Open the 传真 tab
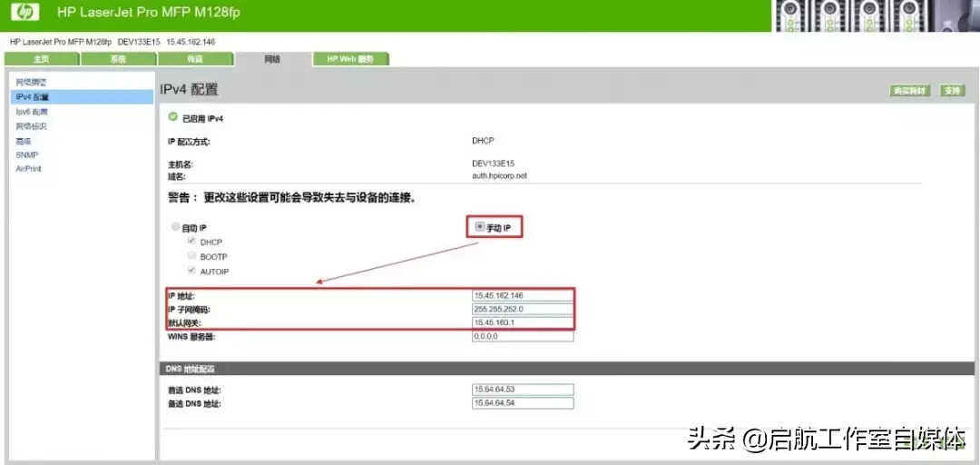Viewport: 980px width, 465px height. [x=195, y=59]
